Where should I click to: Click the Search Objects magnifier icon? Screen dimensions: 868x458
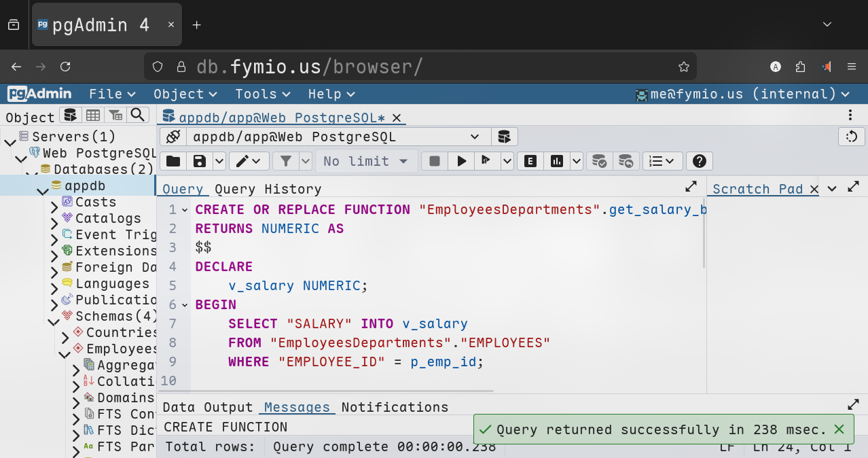(x=137, y=115)
